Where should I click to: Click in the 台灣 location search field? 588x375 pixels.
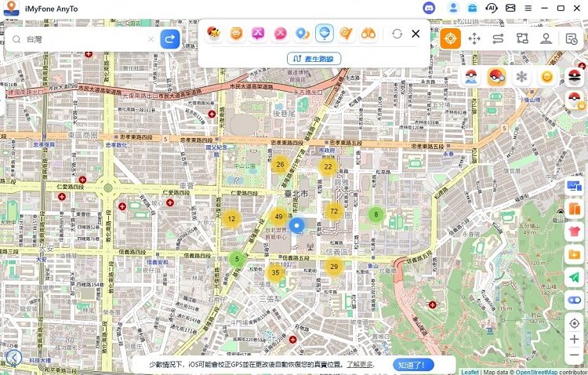pos(86,39)
